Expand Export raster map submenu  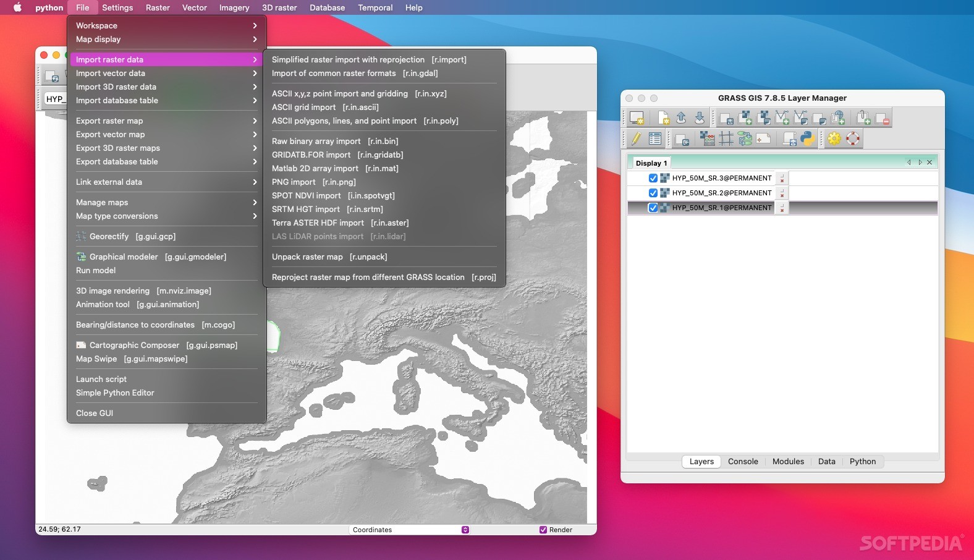pos(164,121)
